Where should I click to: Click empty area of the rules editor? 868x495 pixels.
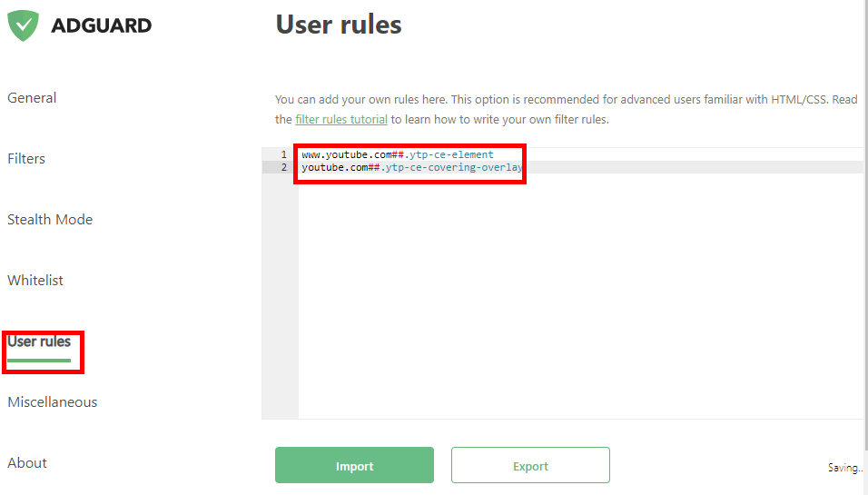pyautogui.click(x=580, y=296)
